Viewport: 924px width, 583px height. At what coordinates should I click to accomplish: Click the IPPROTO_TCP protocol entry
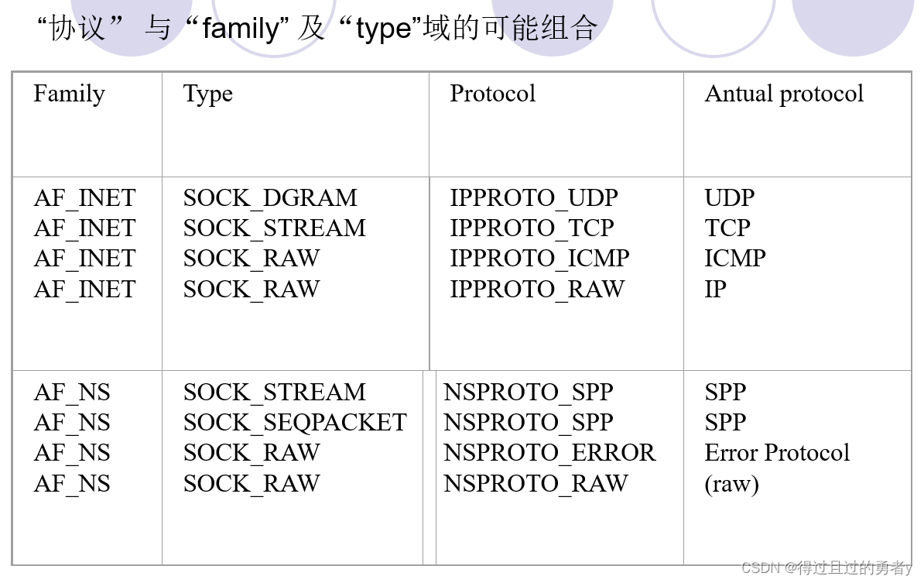click(532, 228)
